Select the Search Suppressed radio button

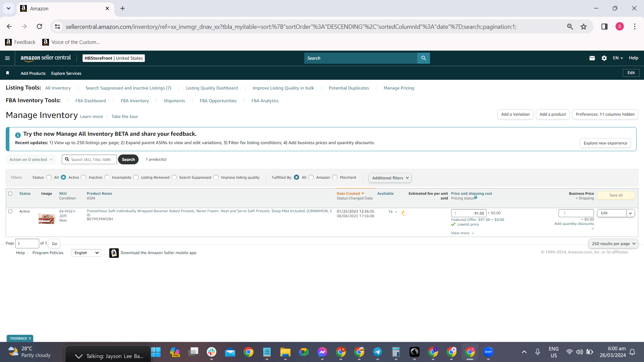point(174,177)
